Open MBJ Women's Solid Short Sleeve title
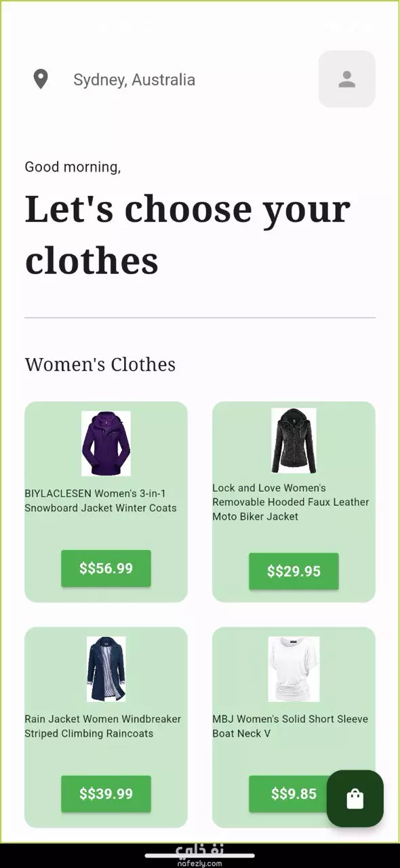Viewport: 400px width, 868px height. click(x=290, y=726)
